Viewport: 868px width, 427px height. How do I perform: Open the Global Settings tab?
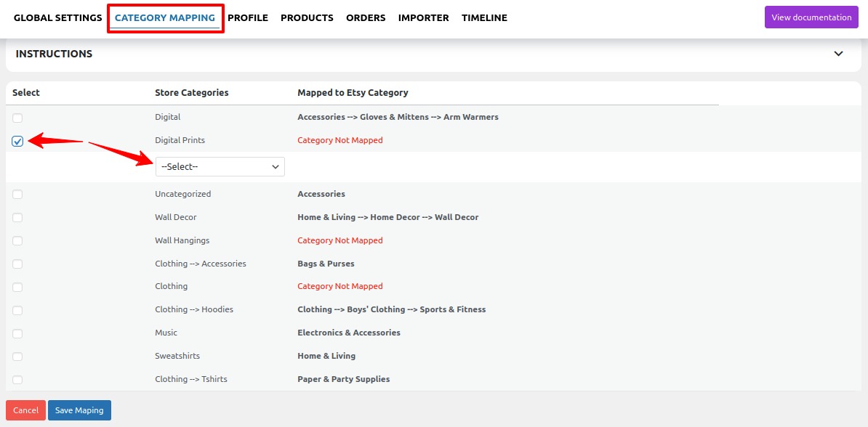pos(57,17)
